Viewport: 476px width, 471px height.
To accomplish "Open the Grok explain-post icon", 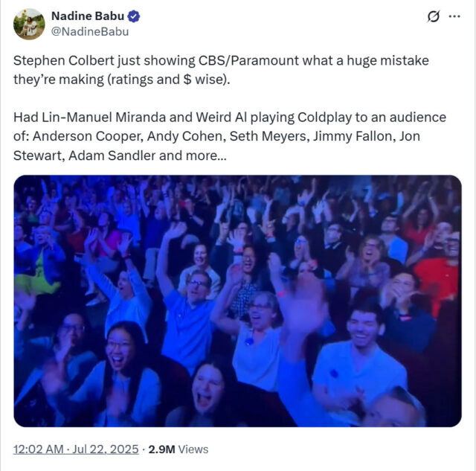I will [434, 16].
